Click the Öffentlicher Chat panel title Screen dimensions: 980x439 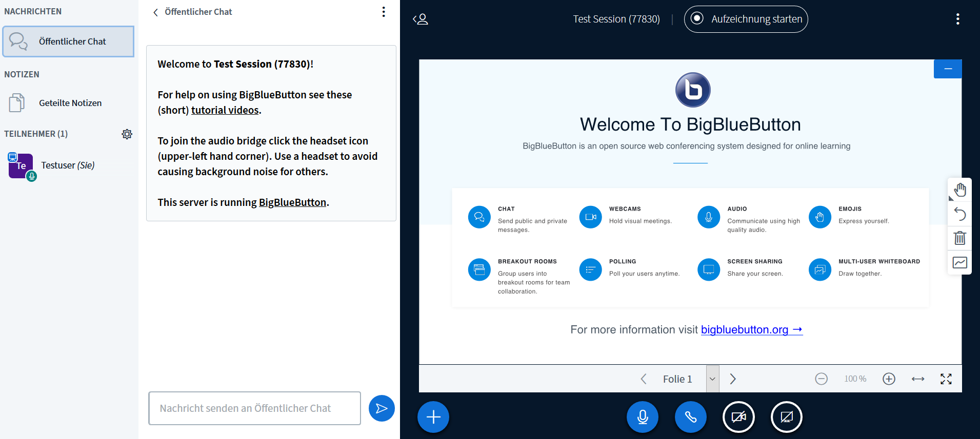198,12
